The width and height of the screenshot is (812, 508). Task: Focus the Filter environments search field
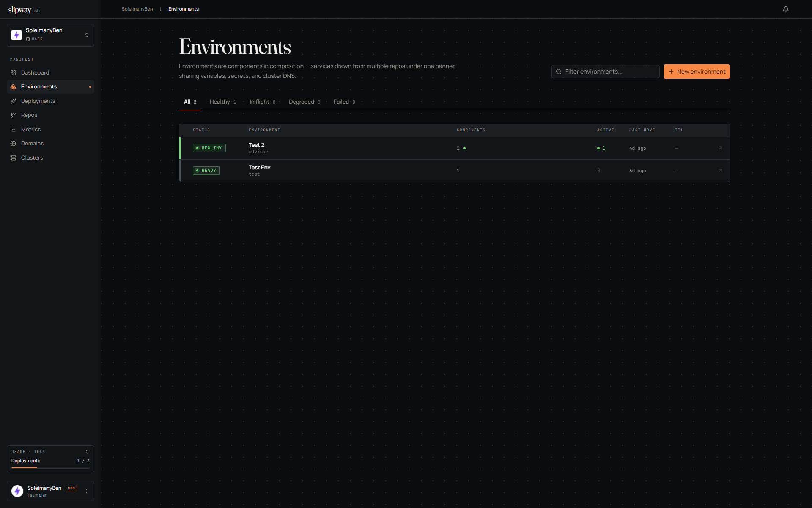(x=605, y=72)
